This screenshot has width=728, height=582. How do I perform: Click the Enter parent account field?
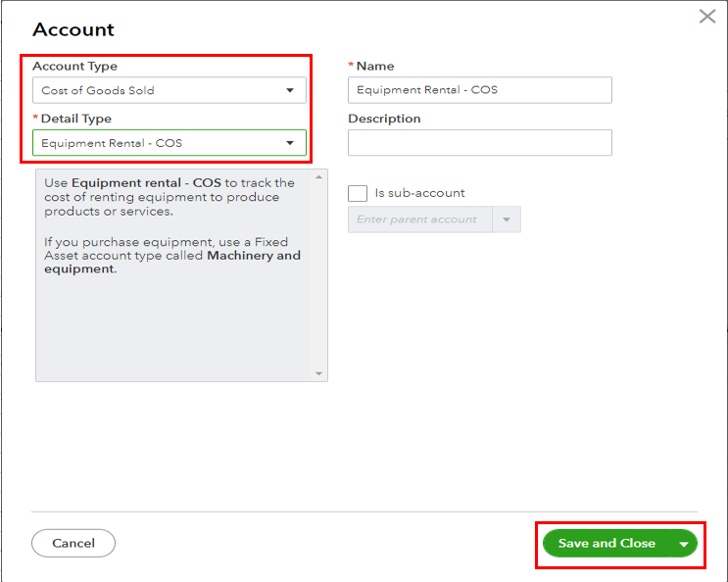pyautogui.click(x=419, y=219)
